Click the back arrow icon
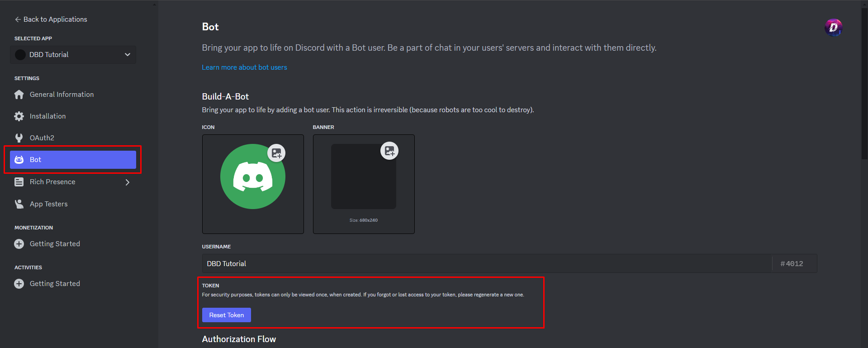This screenshot has height=348, width=868. (x=18, y=19)
